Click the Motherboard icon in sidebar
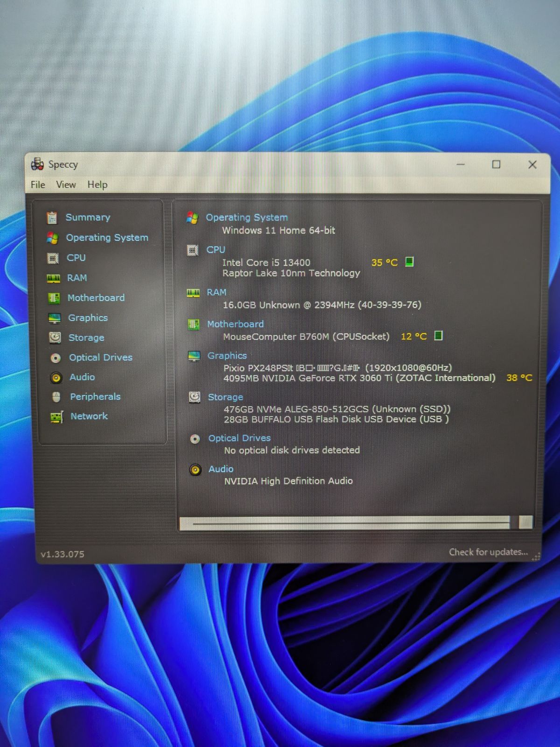Viewport: 560px width, 747px height. click(x=54, y=298)
